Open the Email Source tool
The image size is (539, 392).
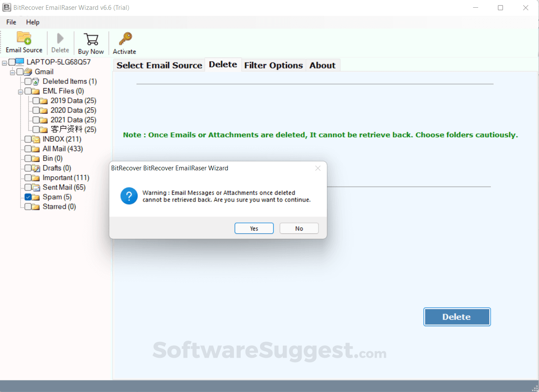tap(24, 42)
